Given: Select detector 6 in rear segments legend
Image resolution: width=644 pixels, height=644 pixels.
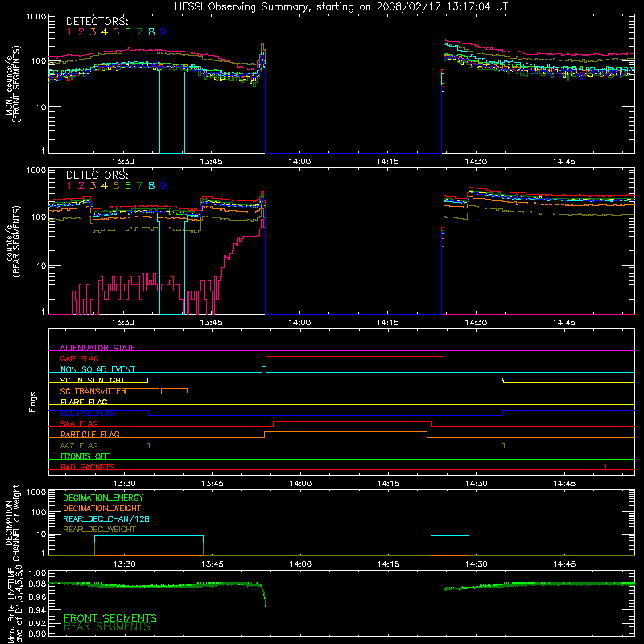Looking at the screenshot, I should 128,186.
